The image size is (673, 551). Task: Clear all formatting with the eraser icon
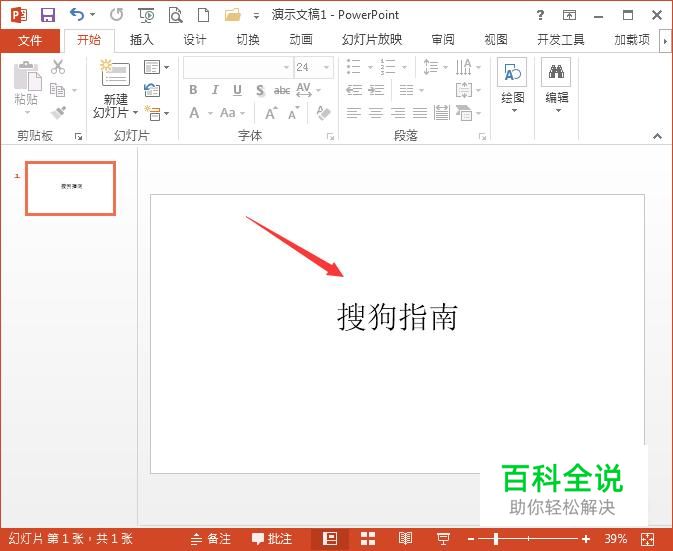[x=323, y=113]
